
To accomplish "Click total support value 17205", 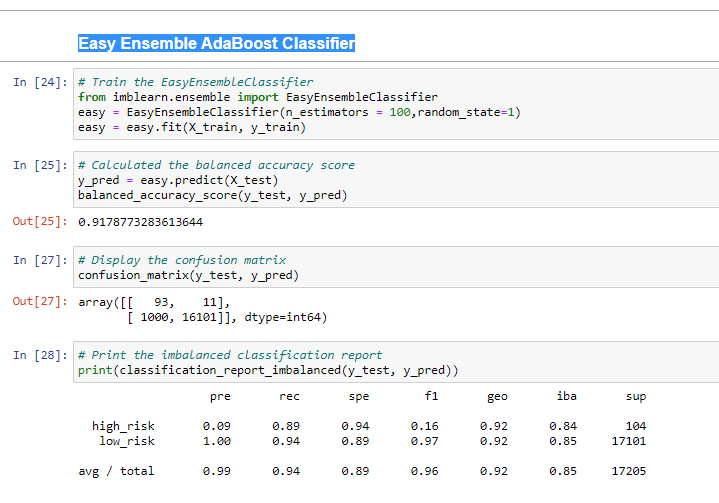I will 629,471.
